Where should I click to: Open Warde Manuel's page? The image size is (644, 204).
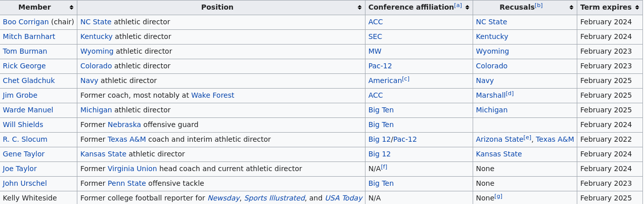28,110
